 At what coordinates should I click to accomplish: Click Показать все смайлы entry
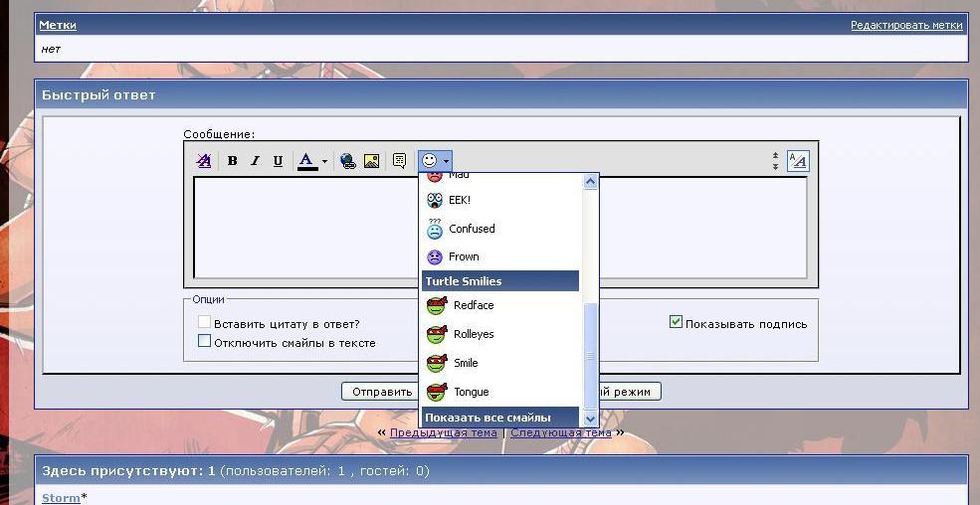[x=500, y=418]
